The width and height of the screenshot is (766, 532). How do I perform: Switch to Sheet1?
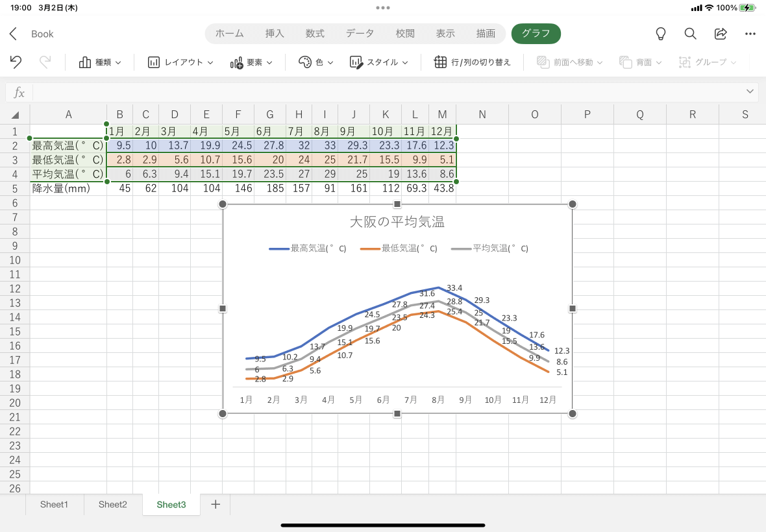(55, 504)
